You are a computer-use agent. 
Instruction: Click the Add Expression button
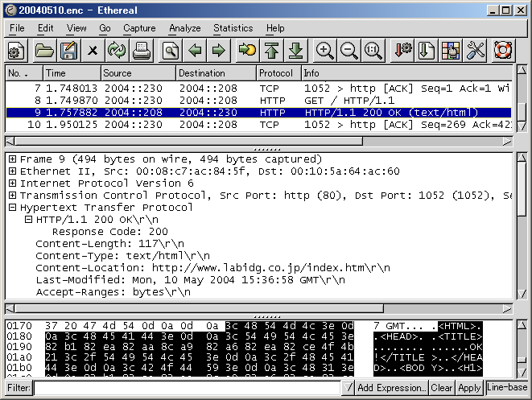(391, 388)
